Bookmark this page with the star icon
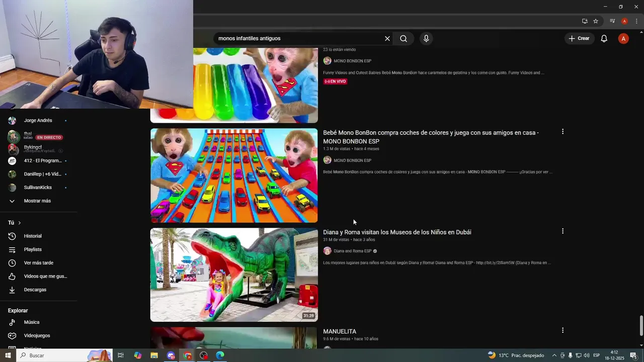This screenshot has width=644, height=362. click(596, 21)
